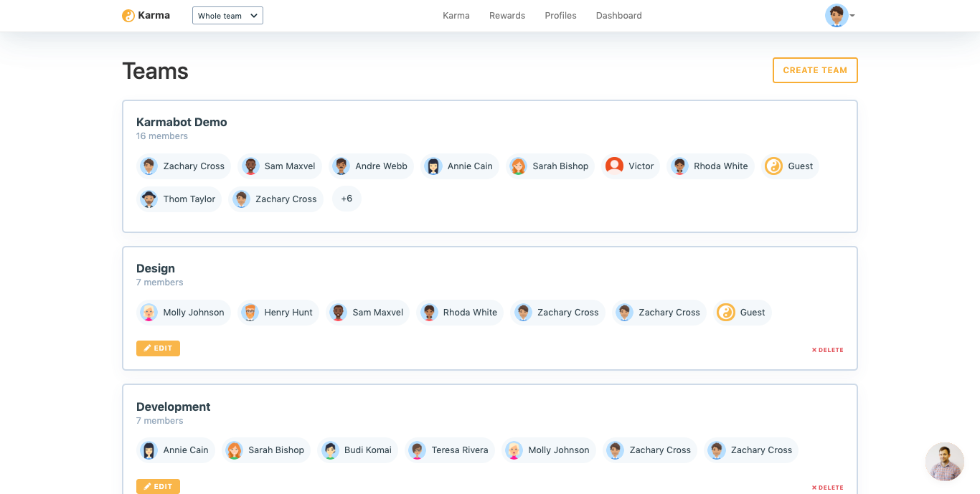Delete the Development team

click(827, 488)
